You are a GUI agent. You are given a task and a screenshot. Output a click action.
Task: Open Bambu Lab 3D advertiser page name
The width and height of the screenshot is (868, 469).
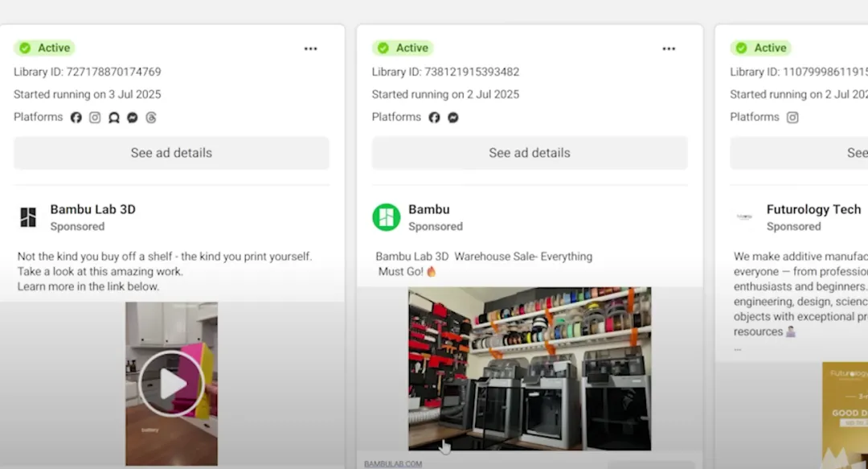(x=93, y=209)
